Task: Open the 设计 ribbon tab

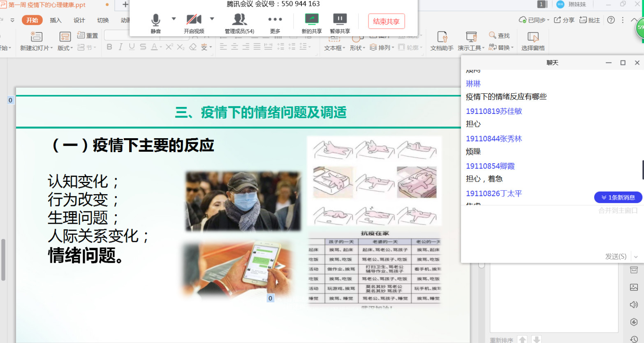Action: click(79, 20)
